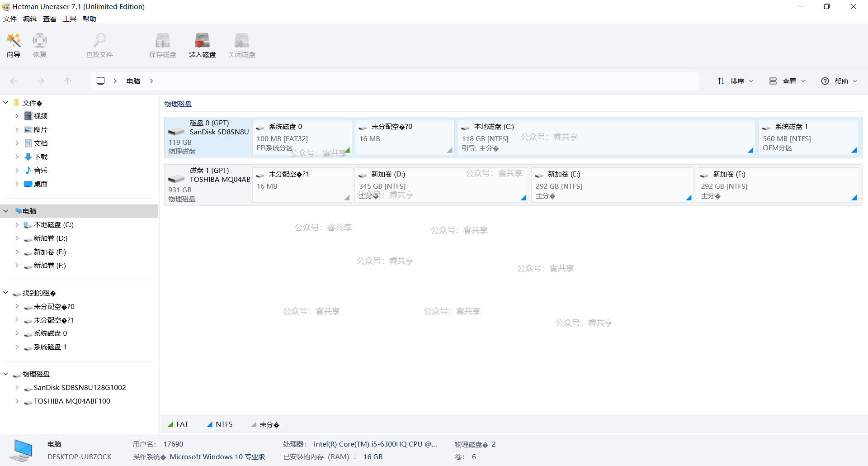Screen dimensions: 868x466
Task: Expand TOSHIBA MQ04ABF100 tree node
Action: pos(17,401)
